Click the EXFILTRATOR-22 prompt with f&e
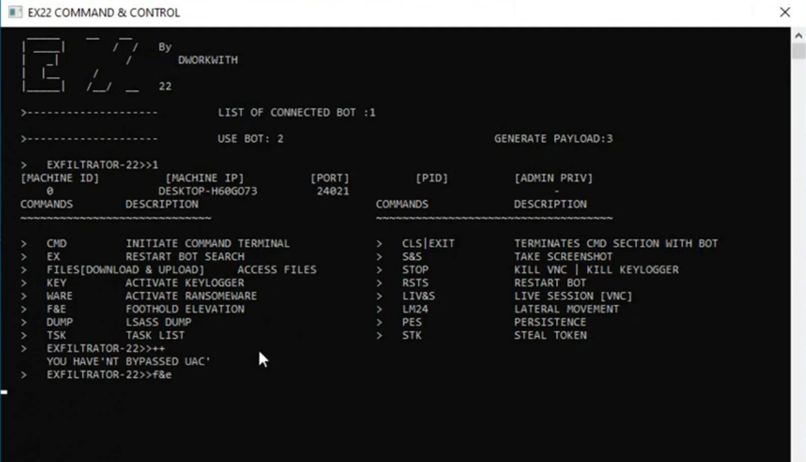Viewport: 806px width, 462px height. pos(109,374)
